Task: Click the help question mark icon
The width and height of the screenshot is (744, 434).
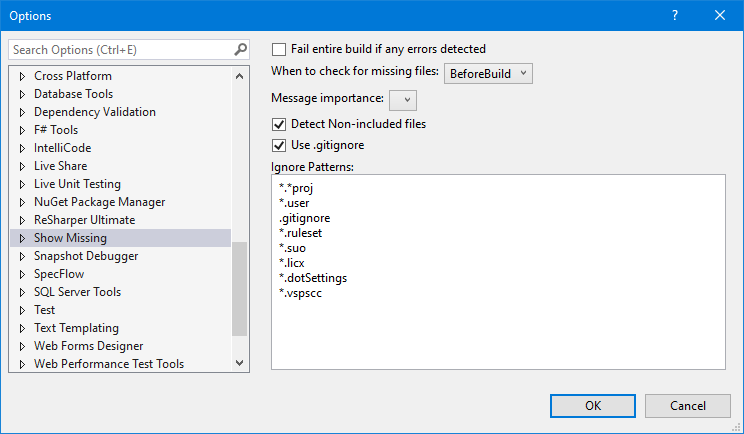Action: (675, 15)
